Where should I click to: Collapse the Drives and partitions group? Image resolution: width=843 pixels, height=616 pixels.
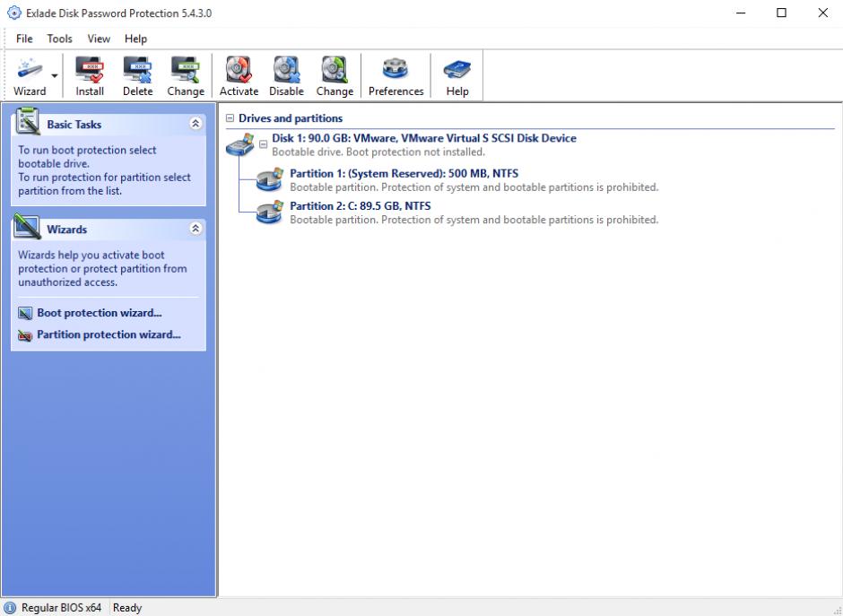tap(230, 118)
